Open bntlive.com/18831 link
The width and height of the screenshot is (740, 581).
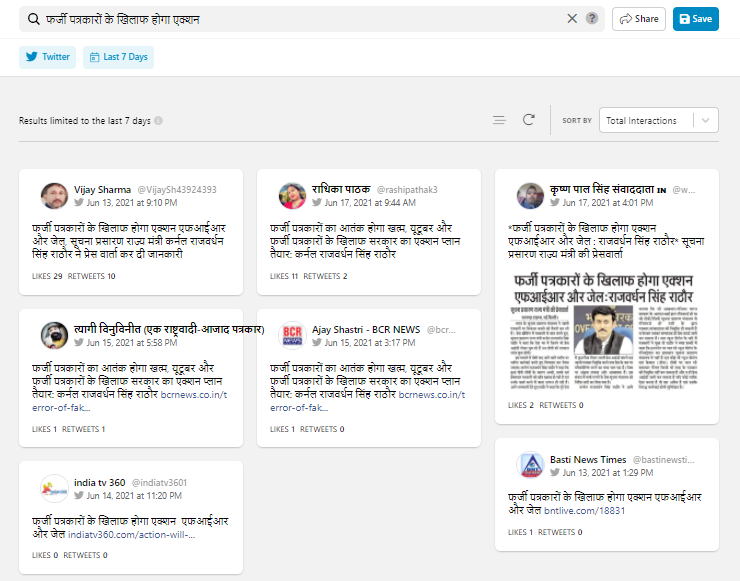click(x=584, y=511)
